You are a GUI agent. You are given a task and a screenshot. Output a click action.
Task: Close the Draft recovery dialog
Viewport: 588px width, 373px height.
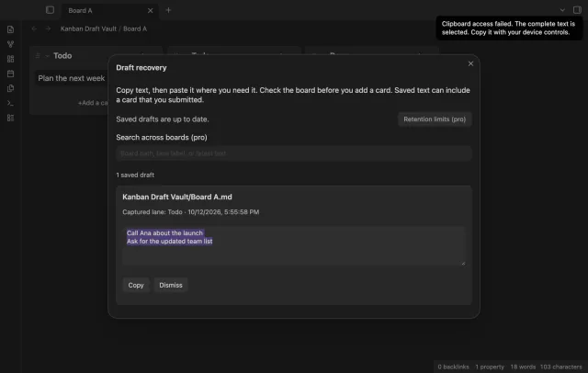[470, 63]
